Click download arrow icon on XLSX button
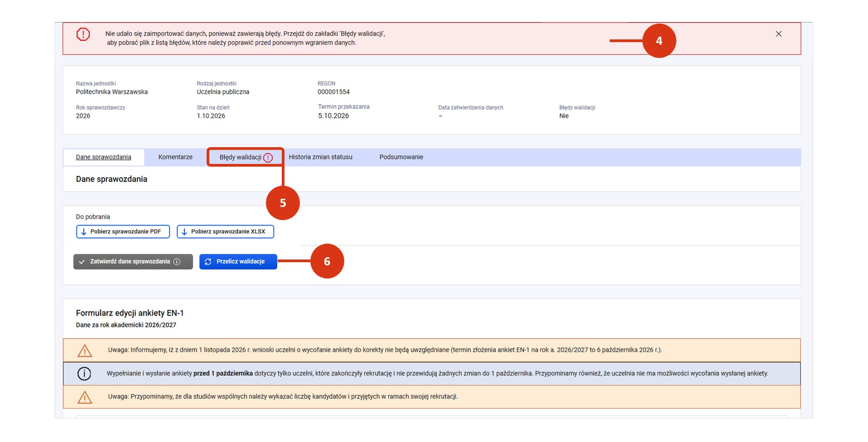This screenshot has height=442, width=868. pyautogui.click(x=184, y=232)
